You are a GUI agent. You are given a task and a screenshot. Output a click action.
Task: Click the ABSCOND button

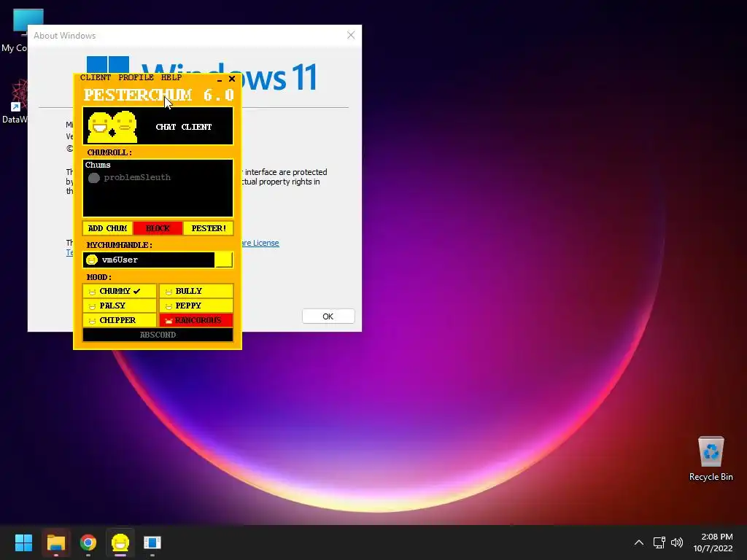coord(158,335)
